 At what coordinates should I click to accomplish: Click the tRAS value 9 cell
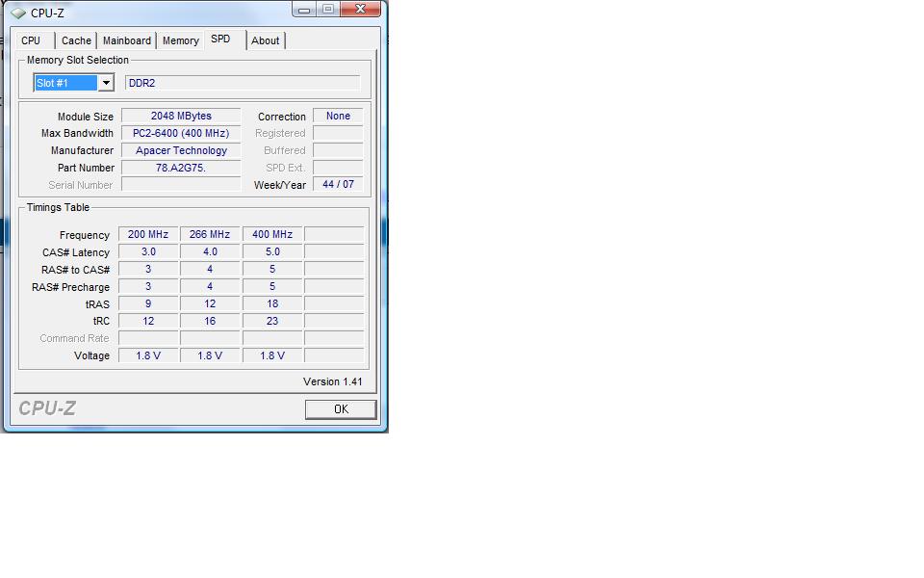pyautogui.click(x=148, y=303)
